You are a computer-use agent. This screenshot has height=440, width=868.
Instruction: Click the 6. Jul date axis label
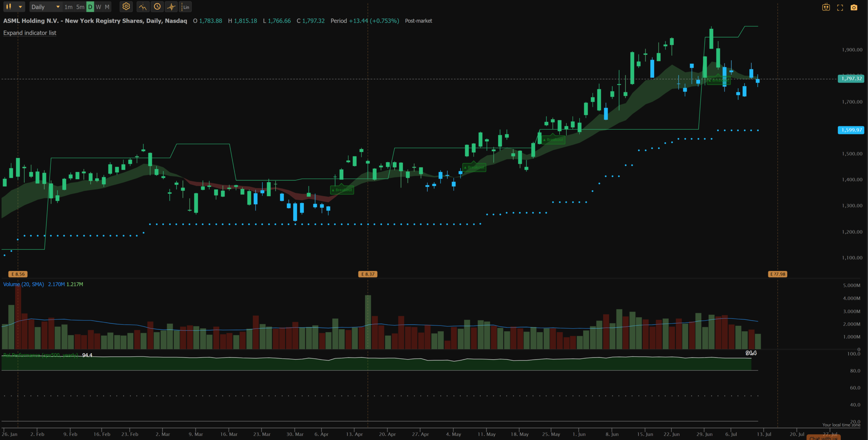pyautogui.click(x=731, y=434)
